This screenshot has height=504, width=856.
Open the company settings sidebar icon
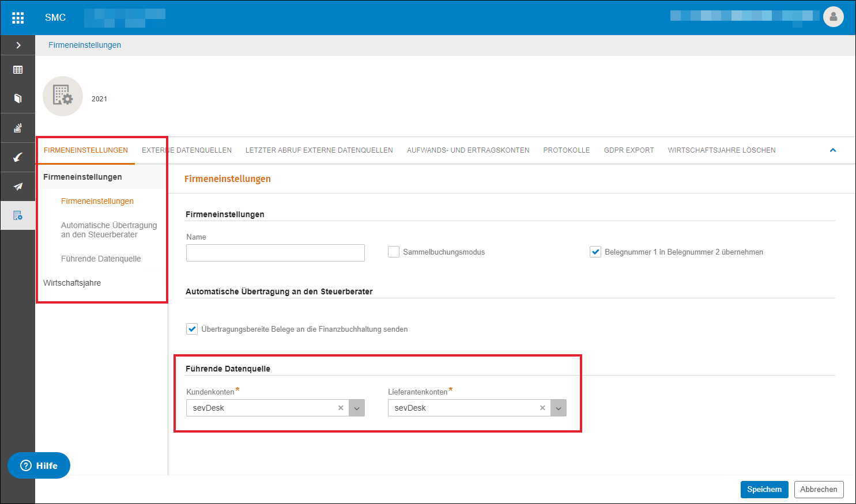(18, 215)
